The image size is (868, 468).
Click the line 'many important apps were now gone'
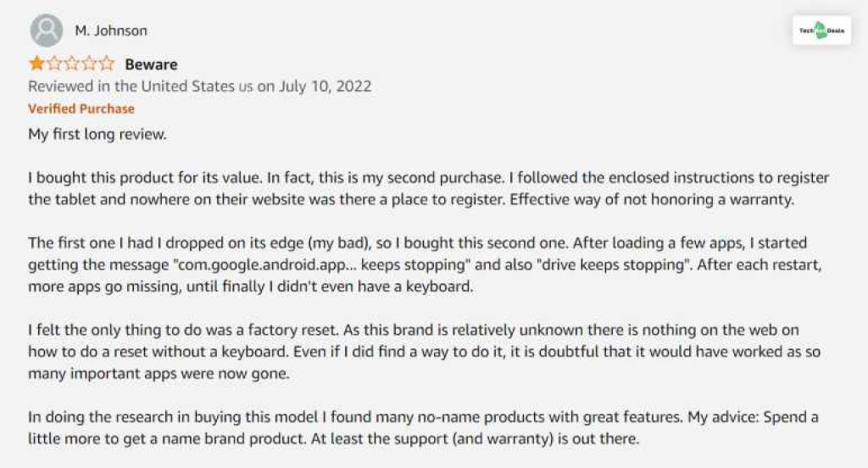pyautogui.click(x=159, y=373)
